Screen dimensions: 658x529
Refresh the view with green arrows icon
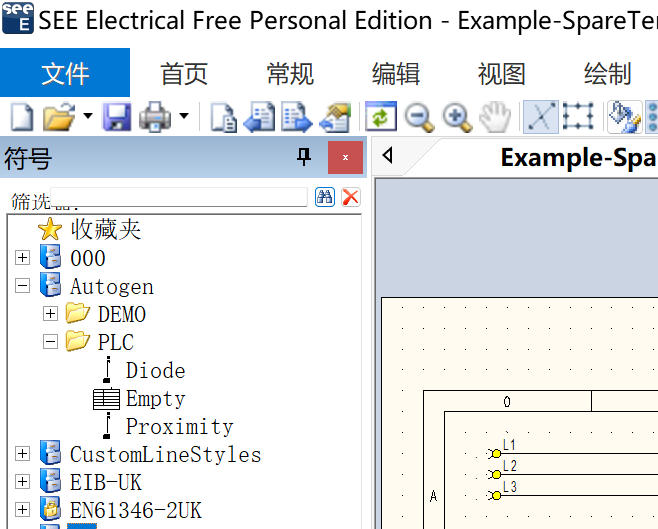[381, 116]
